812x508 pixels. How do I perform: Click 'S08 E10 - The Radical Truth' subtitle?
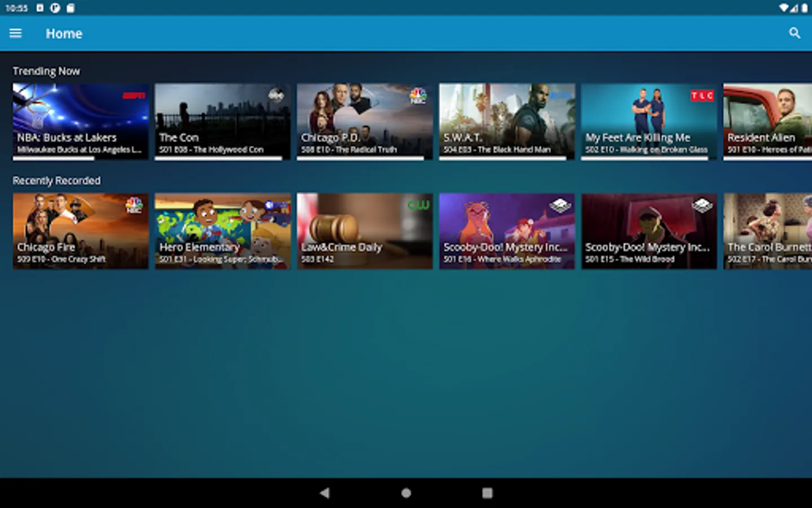click(x=348, y=150)
